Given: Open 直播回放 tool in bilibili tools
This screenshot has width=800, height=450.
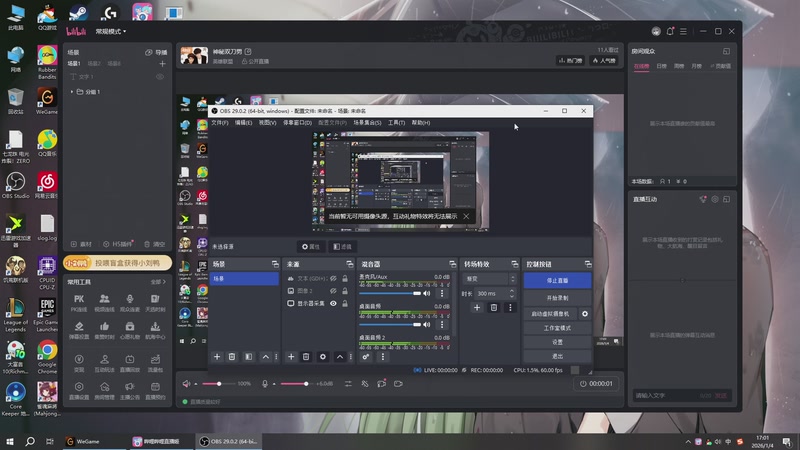Looking at the screenshot, I should coord(130,363).
